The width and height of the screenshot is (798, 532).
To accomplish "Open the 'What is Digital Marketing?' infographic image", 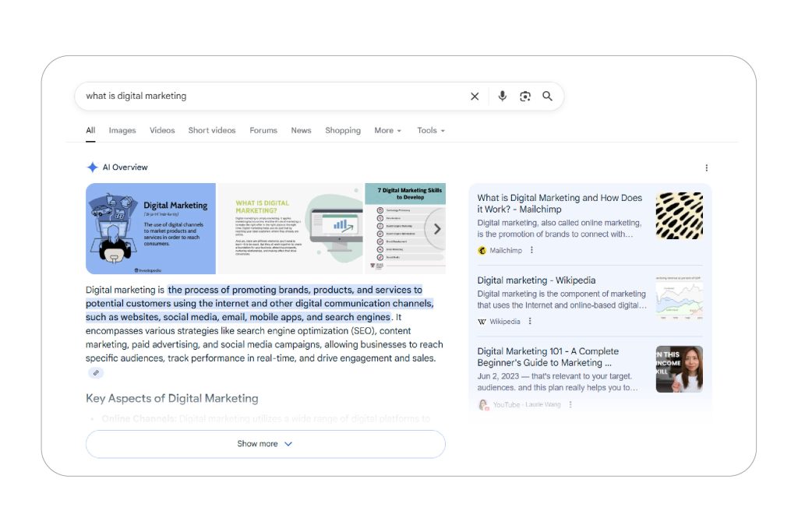I will [x=290, y=229].
